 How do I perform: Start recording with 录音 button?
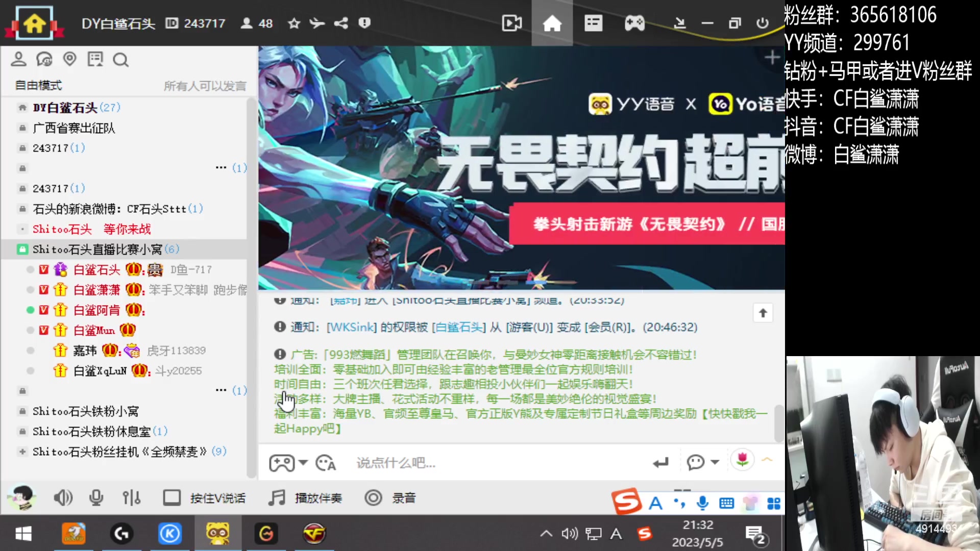(390, 497)
